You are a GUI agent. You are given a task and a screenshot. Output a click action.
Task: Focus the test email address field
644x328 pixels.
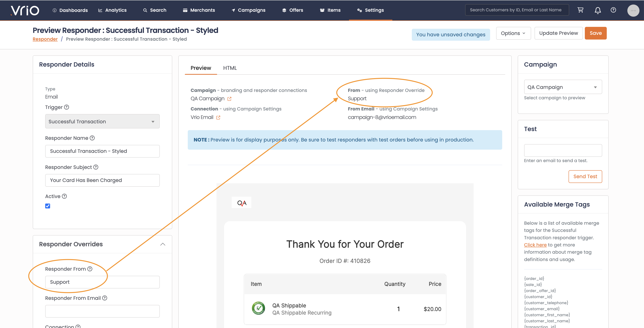point(563,150)
